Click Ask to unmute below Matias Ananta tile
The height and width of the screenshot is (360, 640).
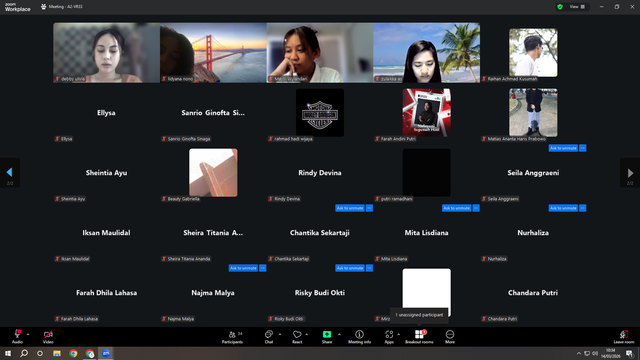coord(563,148)
